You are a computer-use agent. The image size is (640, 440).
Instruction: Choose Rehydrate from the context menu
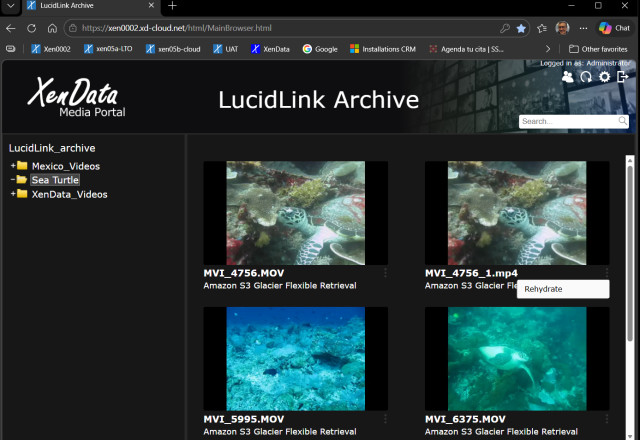point(543,289)
